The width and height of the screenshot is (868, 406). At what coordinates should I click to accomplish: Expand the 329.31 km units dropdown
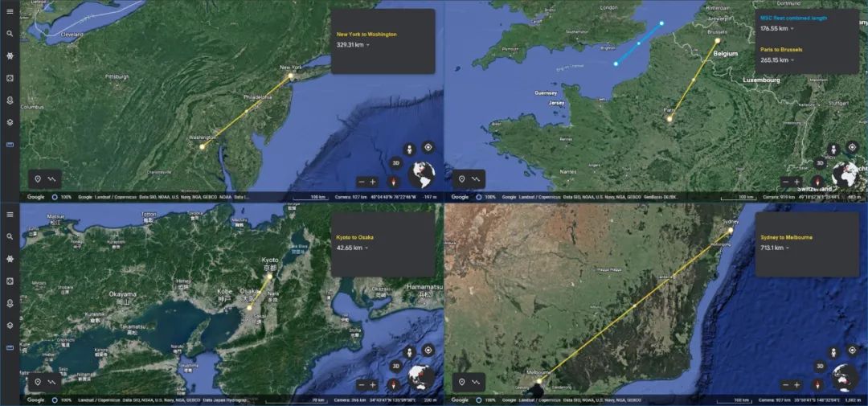coord(368,45)
